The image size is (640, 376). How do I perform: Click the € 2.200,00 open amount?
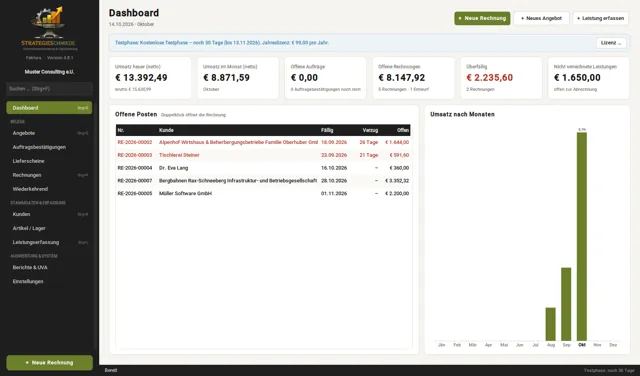pyautogui.click(x=397, y=194)
